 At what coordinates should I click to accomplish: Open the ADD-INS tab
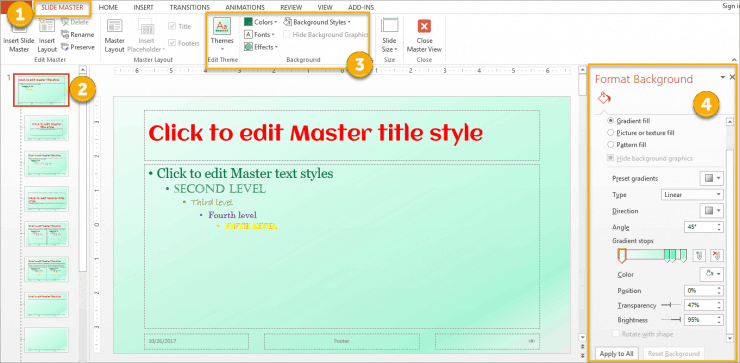point(362,8)
